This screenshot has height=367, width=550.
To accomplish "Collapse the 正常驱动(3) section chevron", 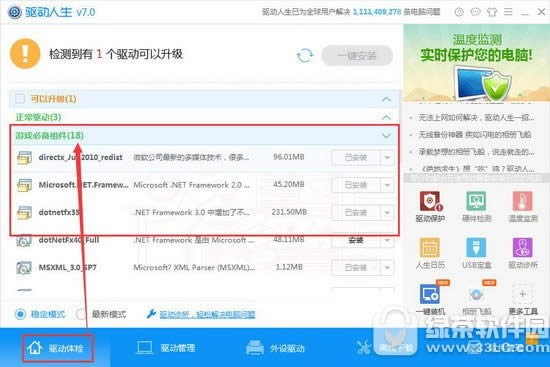I will coord(386,117).
